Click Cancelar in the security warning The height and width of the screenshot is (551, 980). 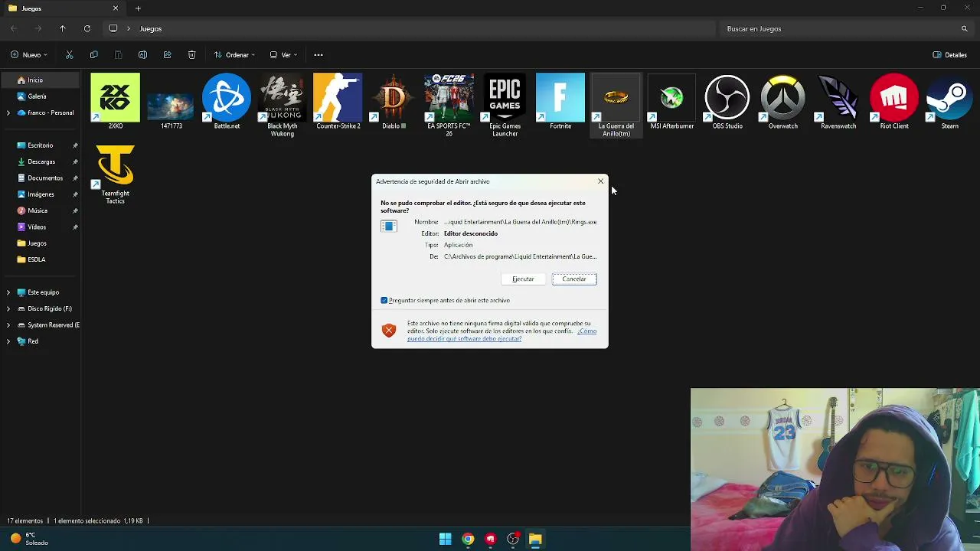click(574, 279)
